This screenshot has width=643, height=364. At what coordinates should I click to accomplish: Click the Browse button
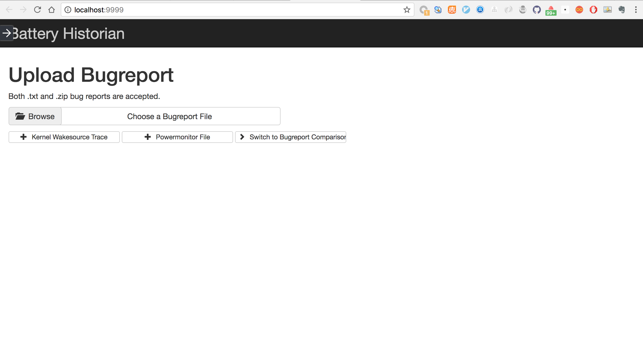(x=35, y=116)
